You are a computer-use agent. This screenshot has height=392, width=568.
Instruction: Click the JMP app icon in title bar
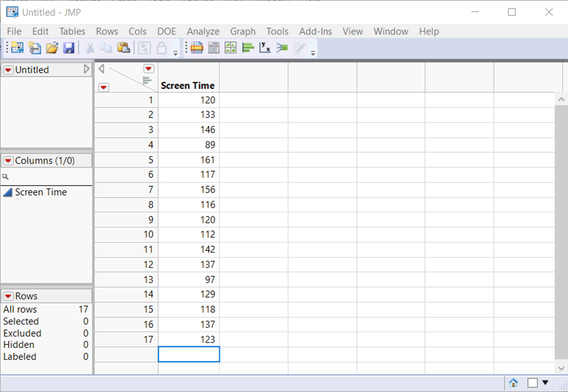[12, 12]
